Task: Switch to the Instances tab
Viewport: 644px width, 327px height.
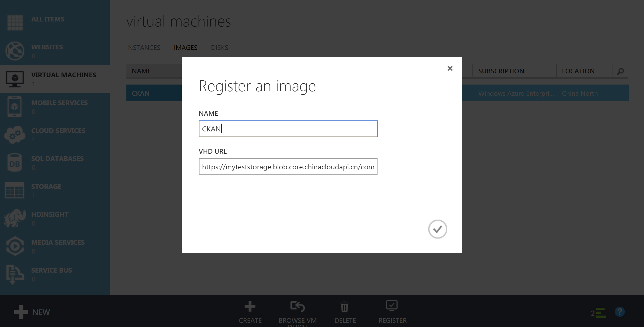Action: point(143,48)
